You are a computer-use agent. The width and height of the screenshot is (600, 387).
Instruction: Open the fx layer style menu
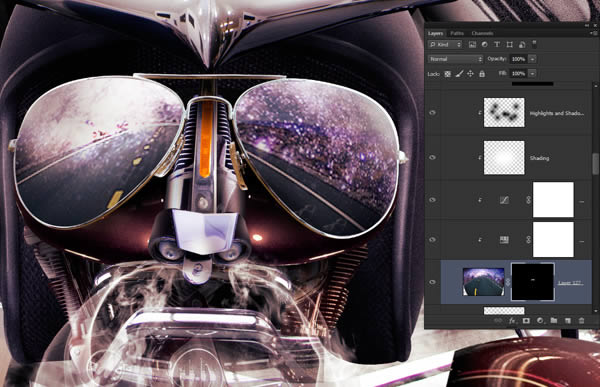[512, 320]
